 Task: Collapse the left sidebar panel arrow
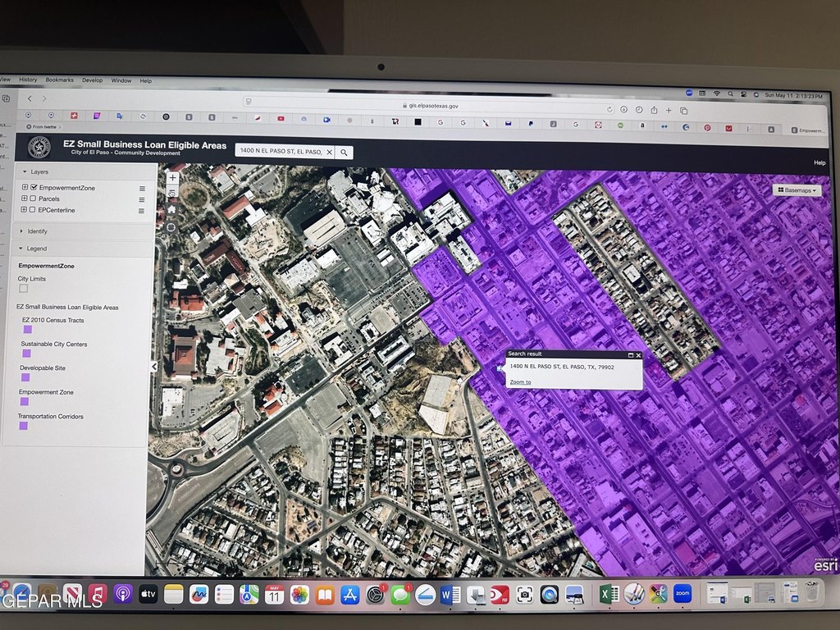click(x=153, y=367)
